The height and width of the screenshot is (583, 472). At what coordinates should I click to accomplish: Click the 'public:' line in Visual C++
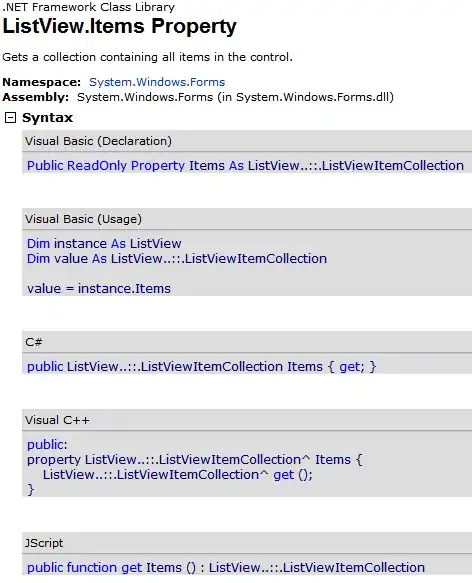pyautogui.click(x=47, y=444)
